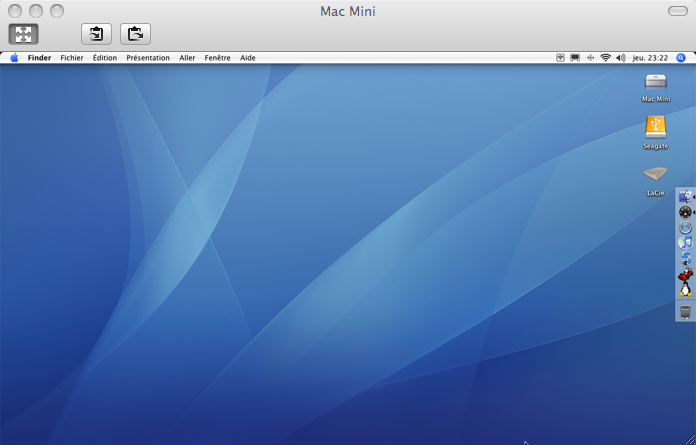The height and width of the screenshot is (445, 696).
Task: Open the Fichier menu
Action: click(x=72, y=58)
